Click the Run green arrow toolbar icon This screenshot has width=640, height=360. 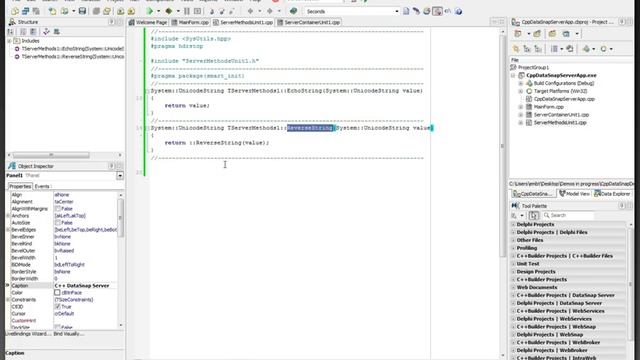[150, 11]
